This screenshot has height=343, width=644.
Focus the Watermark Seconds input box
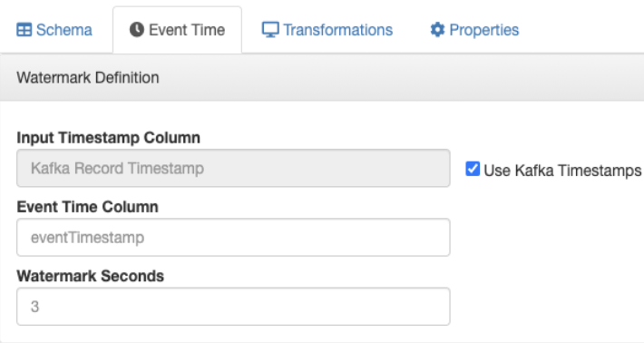pyautogui.click(x=233, y=307)
